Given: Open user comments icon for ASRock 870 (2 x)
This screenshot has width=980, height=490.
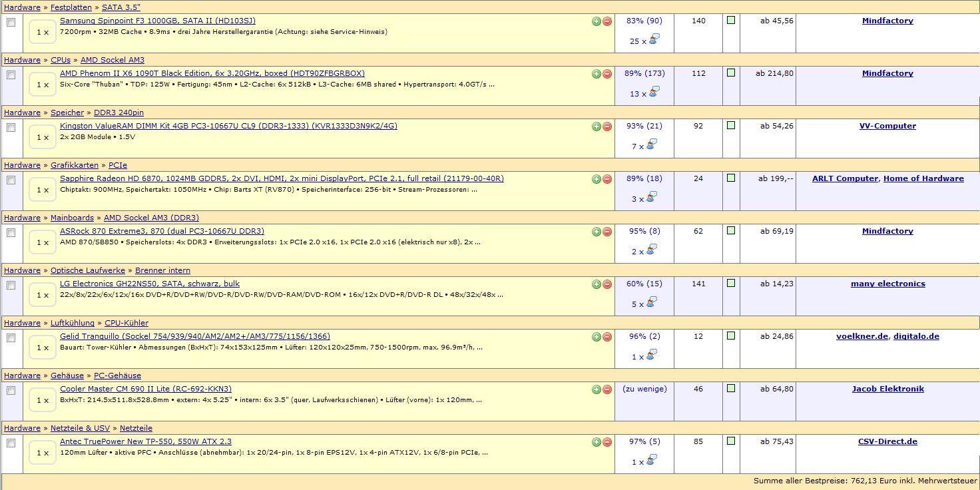Looking at the screenshot, I should pyautogui.click(x=652, y=250).
